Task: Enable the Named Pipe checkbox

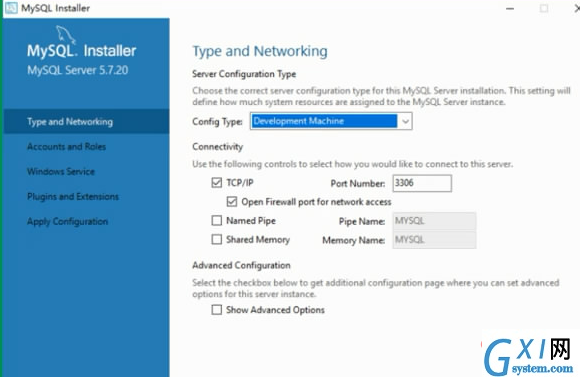Action: (217, 221)
